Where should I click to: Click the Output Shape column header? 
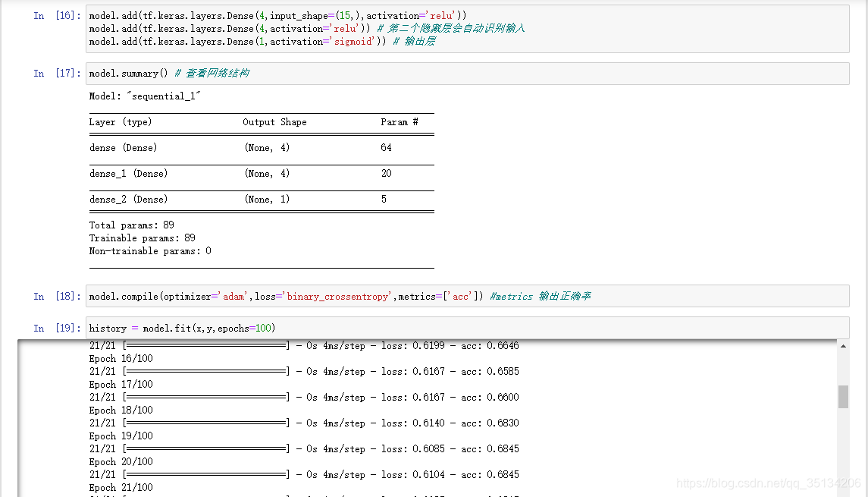click(x=274, y=122)
